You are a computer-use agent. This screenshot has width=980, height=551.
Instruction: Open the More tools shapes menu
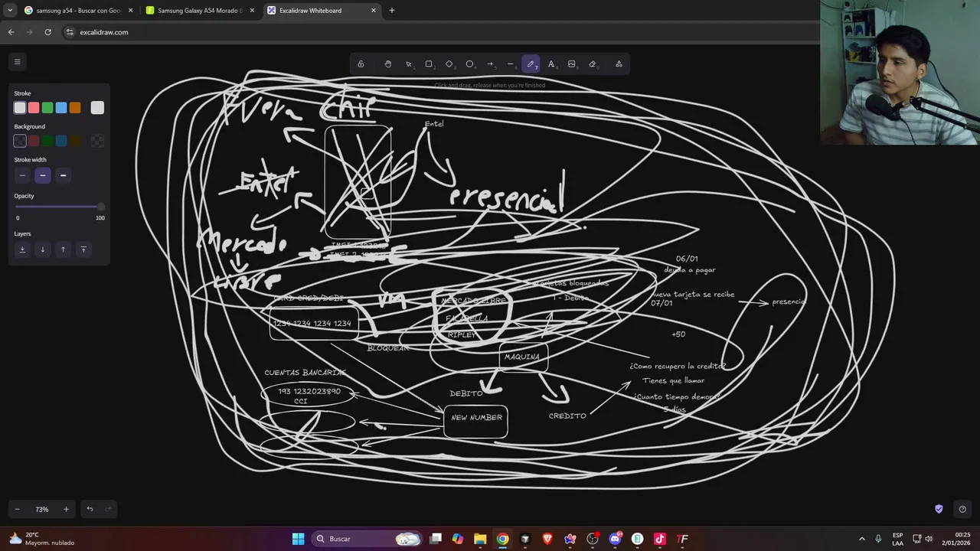(x=619, y=64)
